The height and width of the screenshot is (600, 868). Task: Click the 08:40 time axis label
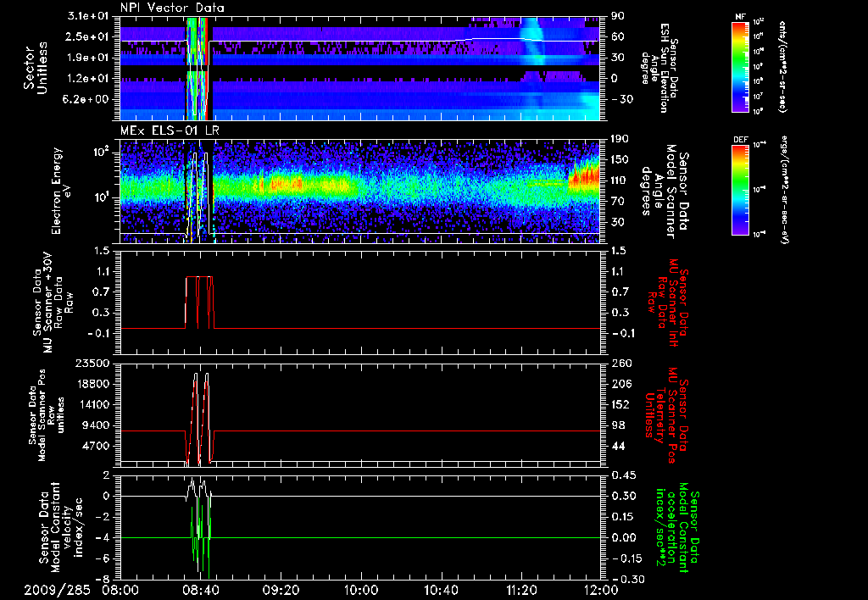200,590
